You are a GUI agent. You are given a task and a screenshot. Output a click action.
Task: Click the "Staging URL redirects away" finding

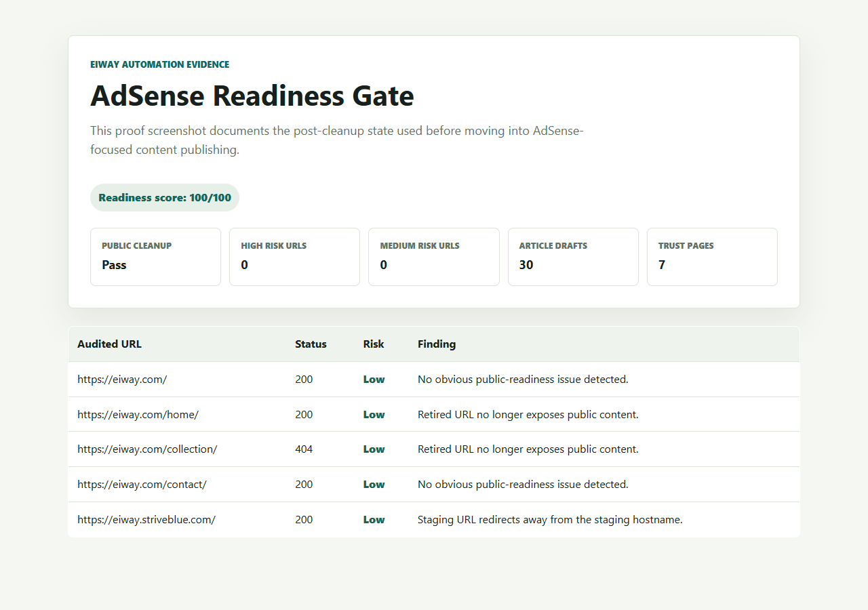(550, 520)
